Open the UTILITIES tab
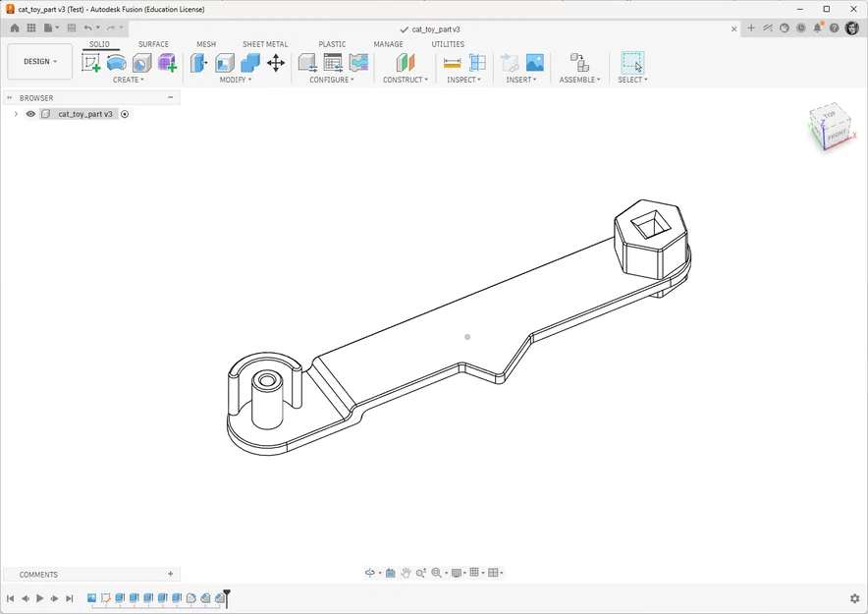The image size is (868, 614). click(x=448, y=44)
